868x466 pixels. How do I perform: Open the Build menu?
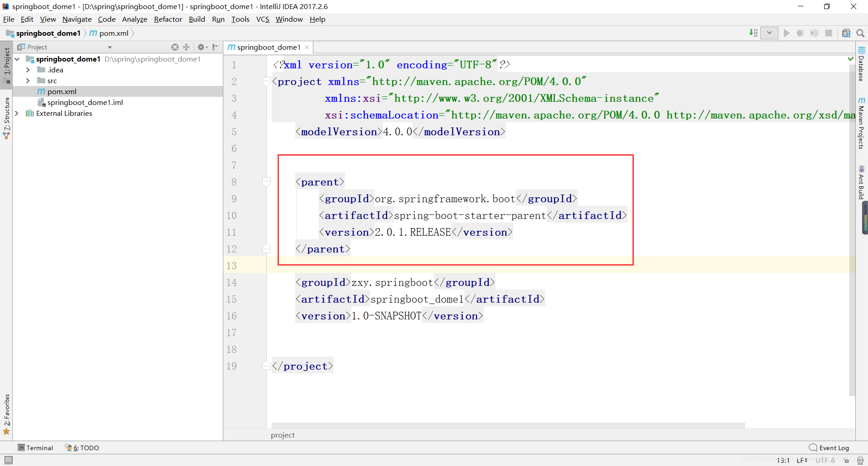197,19
